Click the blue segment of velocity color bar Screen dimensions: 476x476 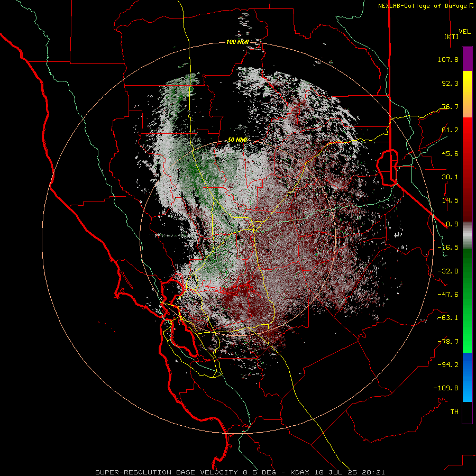[x=467, y=377]
